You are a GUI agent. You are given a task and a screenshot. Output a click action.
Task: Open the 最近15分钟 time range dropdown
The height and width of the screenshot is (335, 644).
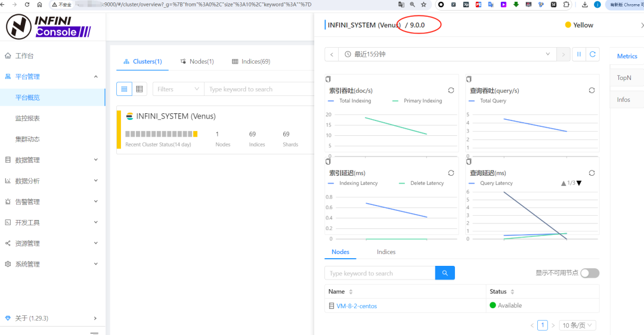(x=447, y=54)
